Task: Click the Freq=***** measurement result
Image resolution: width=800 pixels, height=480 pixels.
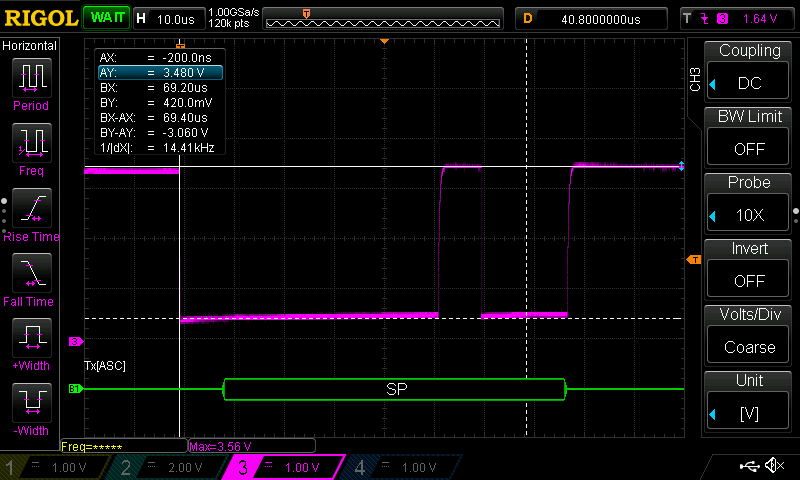Action: [124, 446]
